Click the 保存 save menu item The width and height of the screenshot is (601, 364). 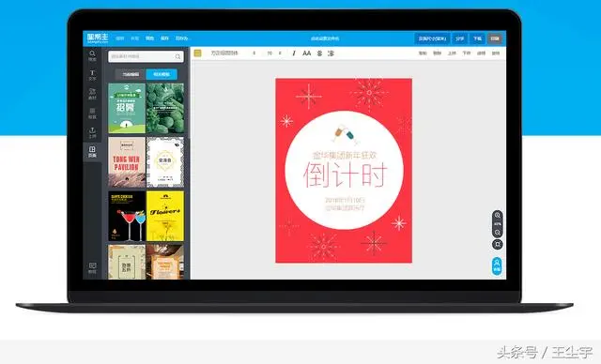pos(164,38)
